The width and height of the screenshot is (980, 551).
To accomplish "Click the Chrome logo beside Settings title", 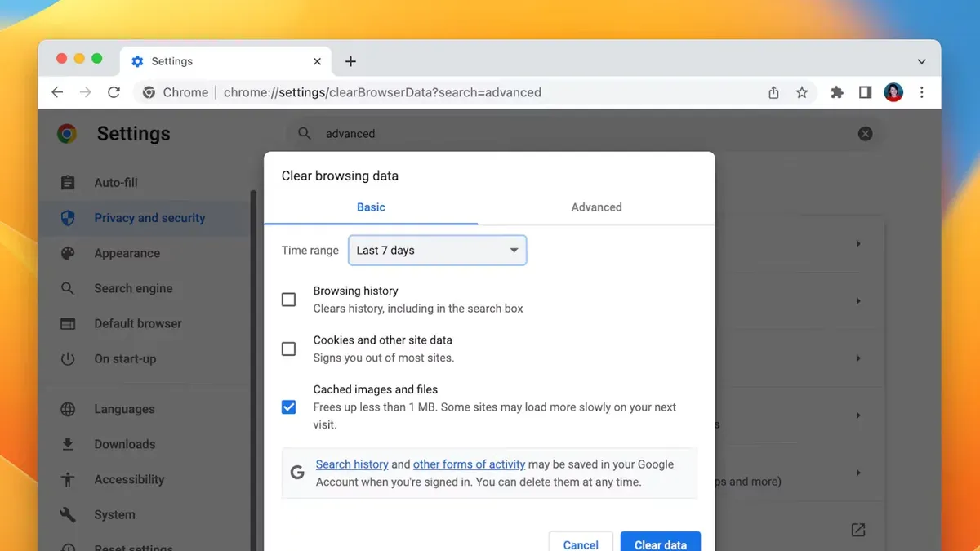I will pos(67,134).
